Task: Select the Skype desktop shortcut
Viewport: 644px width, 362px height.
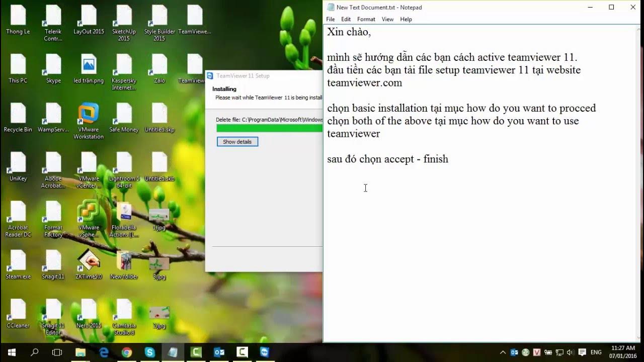Action: pyautogui.click(x=53, y=69)
